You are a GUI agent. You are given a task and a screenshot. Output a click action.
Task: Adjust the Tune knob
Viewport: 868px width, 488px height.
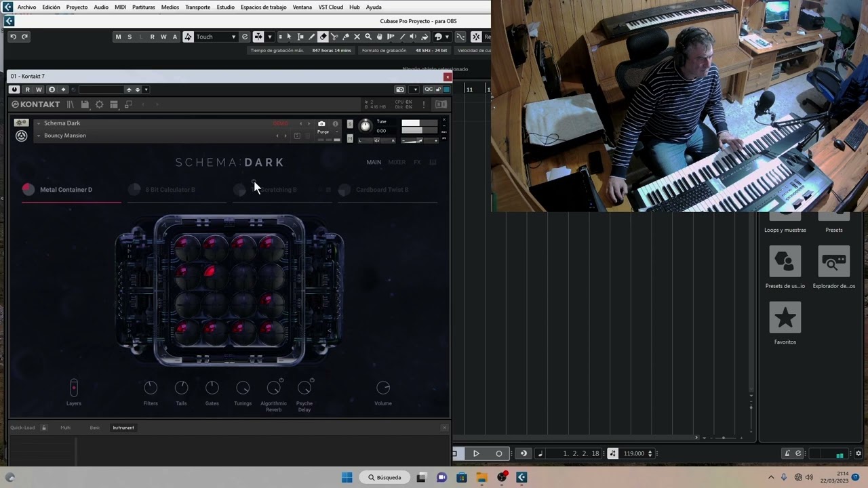coord(366,125)
